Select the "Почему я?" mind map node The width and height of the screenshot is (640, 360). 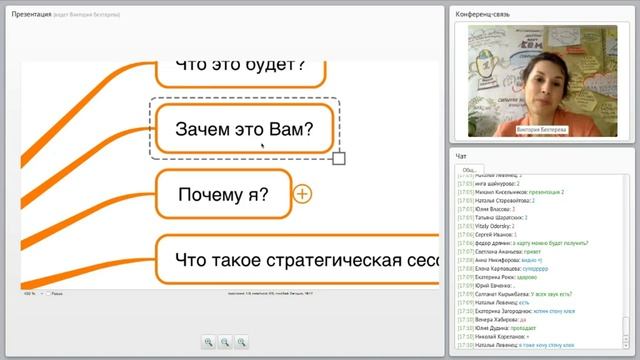[x=224, y=194]
